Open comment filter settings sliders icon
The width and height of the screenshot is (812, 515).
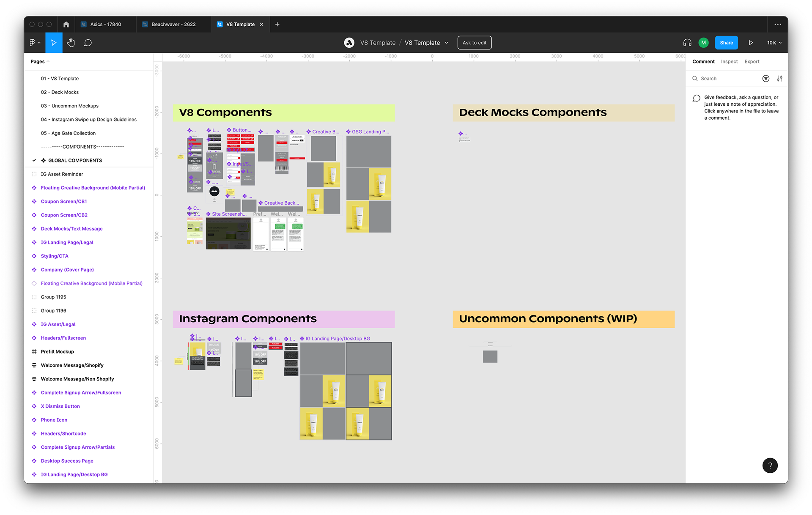coord(779,79)
